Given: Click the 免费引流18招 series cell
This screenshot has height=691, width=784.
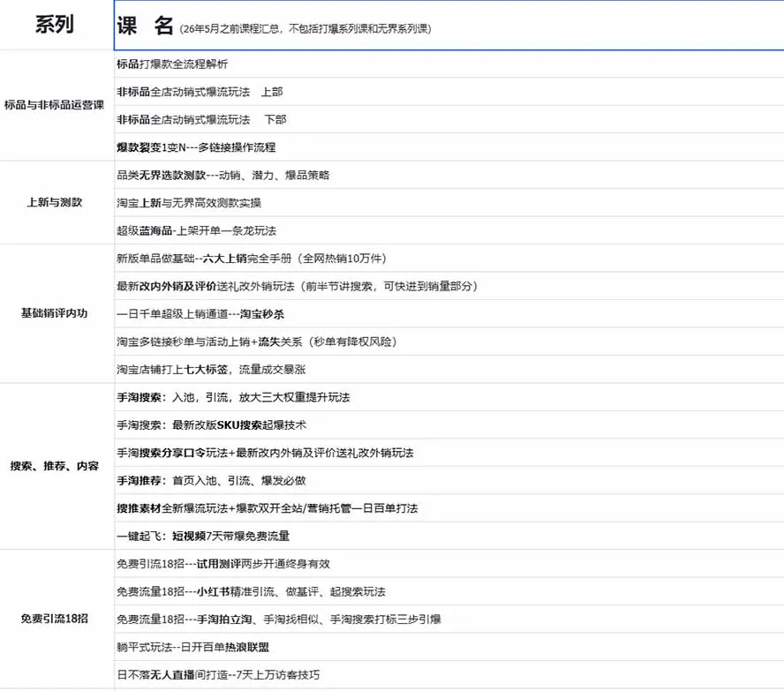Looking at the screenshot, I should (x=57, y=619).
